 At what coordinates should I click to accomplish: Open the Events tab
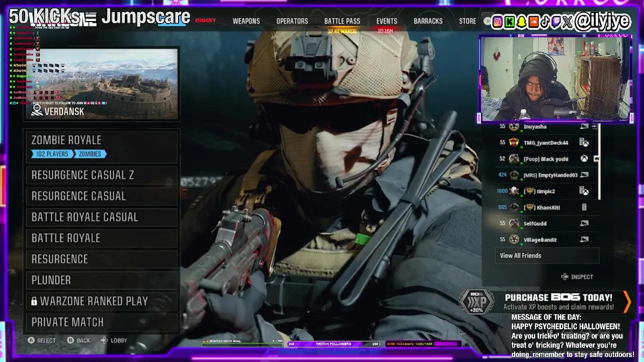(x=386, y=21)
